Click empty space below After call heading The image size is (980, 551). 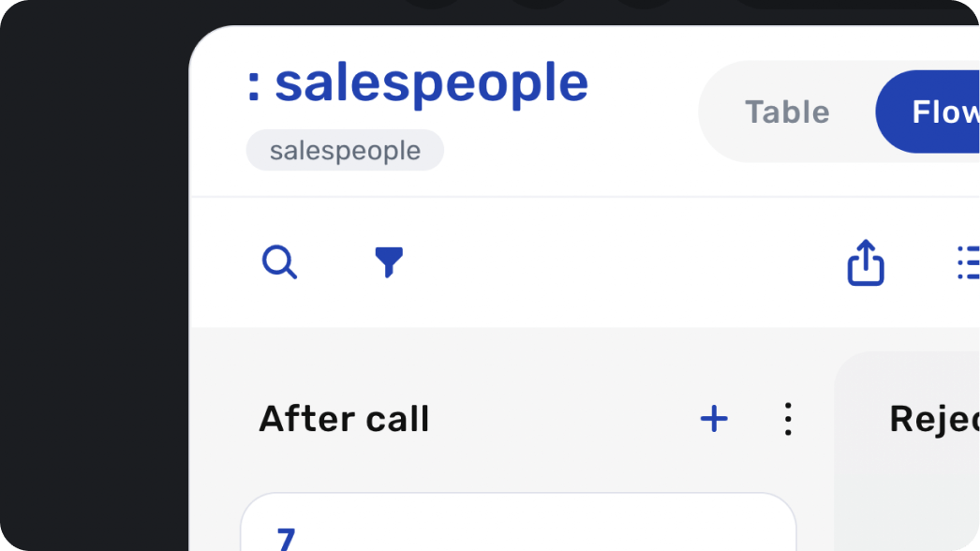518,466
